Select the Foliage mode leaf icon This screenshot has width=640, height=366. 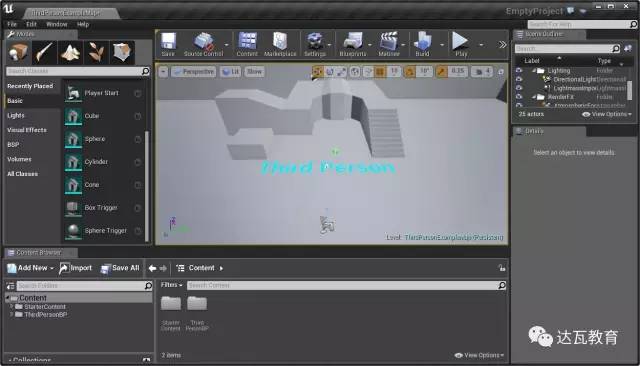[x=96, y=52]
